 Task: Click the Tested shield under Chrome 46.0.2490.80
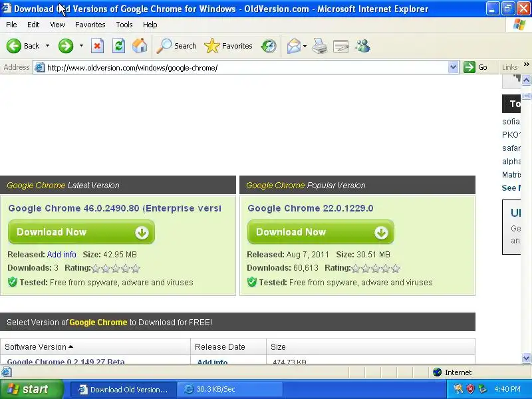click(13, 282)
